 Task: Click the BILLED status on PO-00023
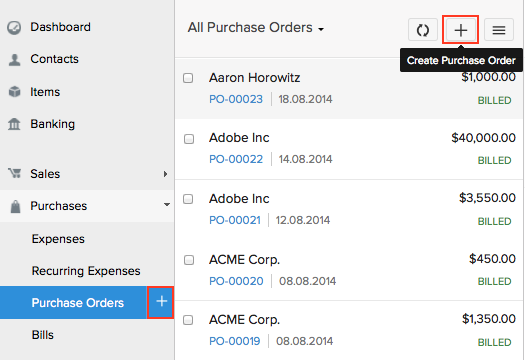tap(495, 100)
